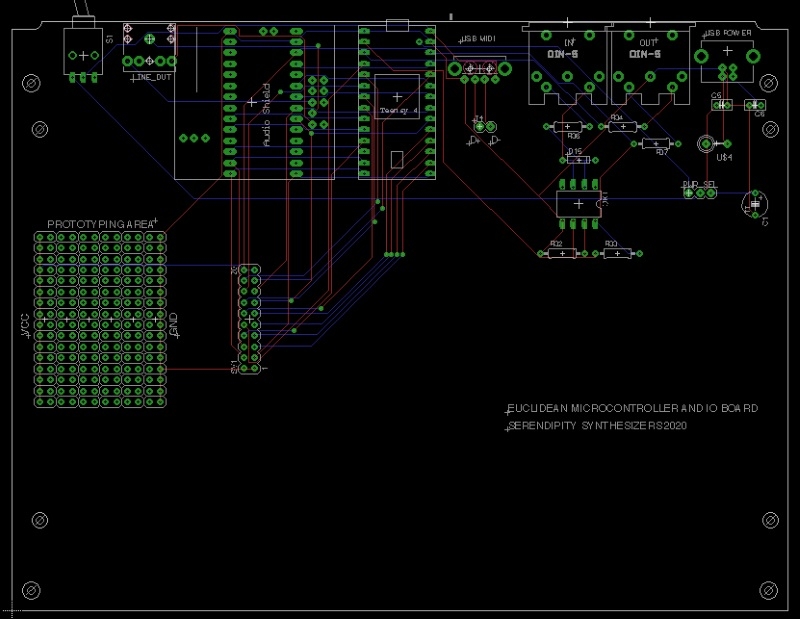The image size is (800, 619).
Task: Click resistor R06 on the board
Action: 567,128
